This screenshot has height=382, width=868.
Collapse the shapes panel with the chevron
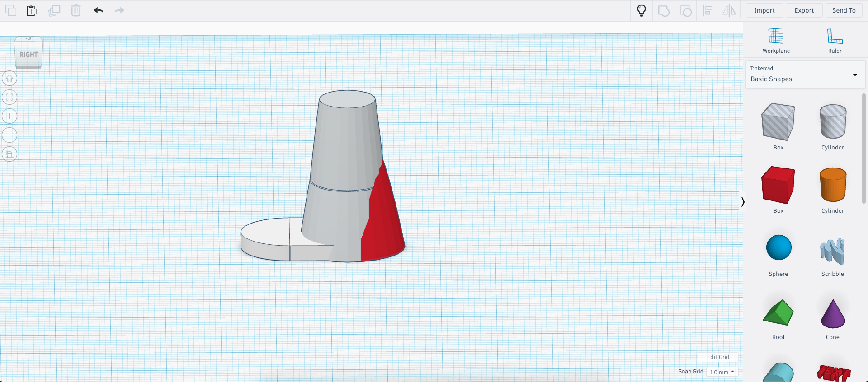742,202
